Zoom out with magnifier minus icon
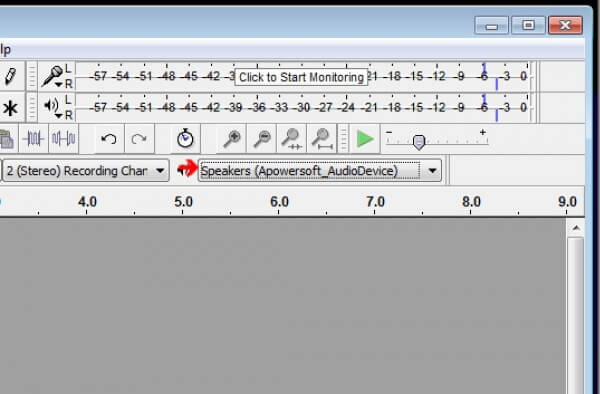 [262, 138]
